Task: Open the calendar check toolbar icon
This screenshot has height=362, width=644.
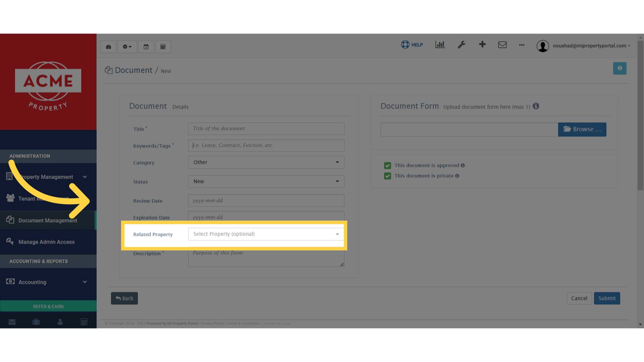Action: click(146, 47)
